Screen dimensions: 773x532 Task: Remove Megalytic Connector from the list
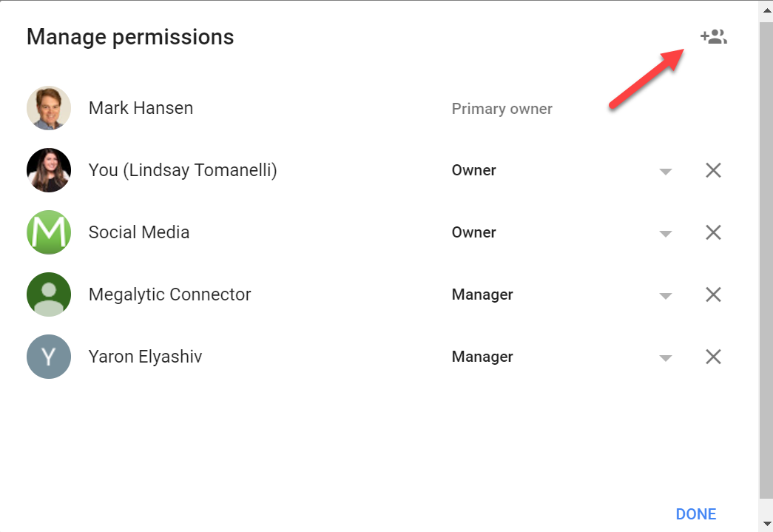pyautogui.click(x=713, y=295)
